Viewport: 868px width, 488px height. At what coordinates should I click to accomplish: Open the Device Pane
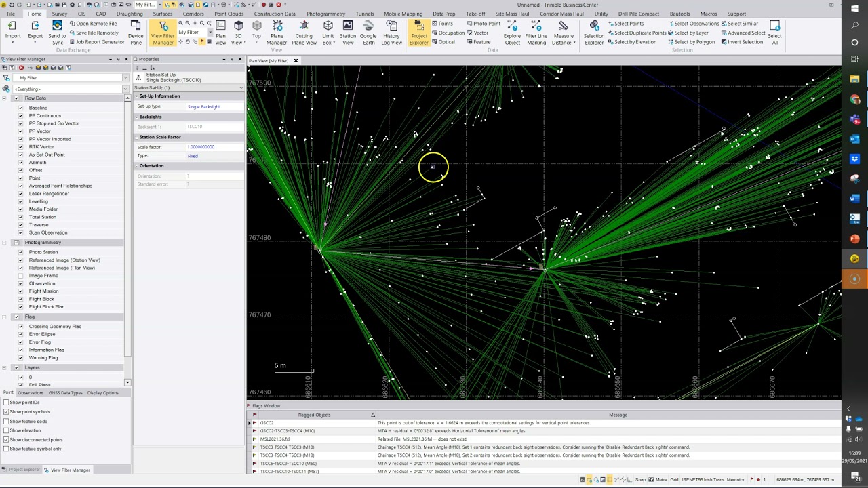(136, 33)
